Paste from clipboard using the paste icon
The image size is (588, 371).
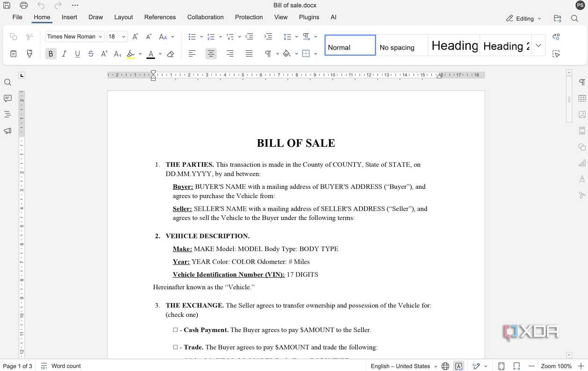coord(13,54)
